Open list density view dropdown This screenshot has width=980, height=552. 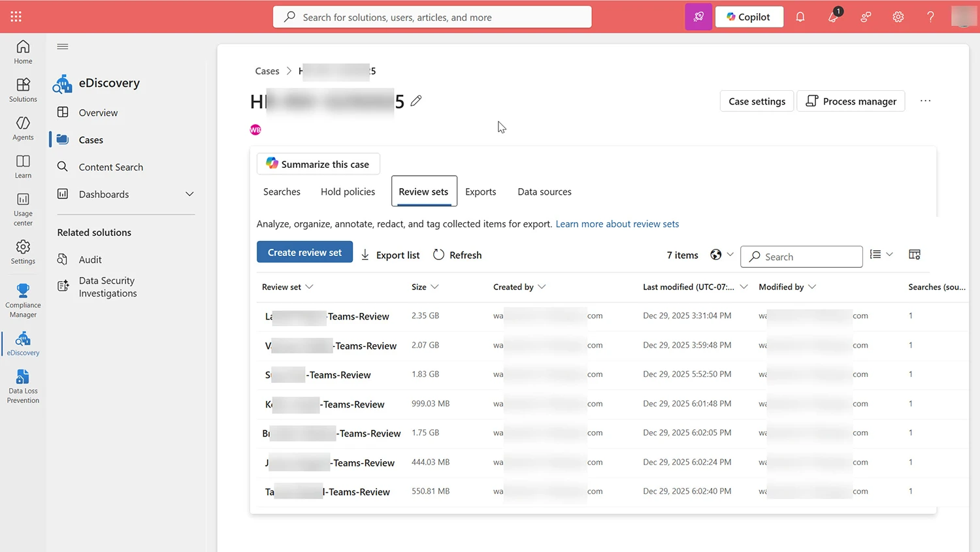[x=881, y=255]
